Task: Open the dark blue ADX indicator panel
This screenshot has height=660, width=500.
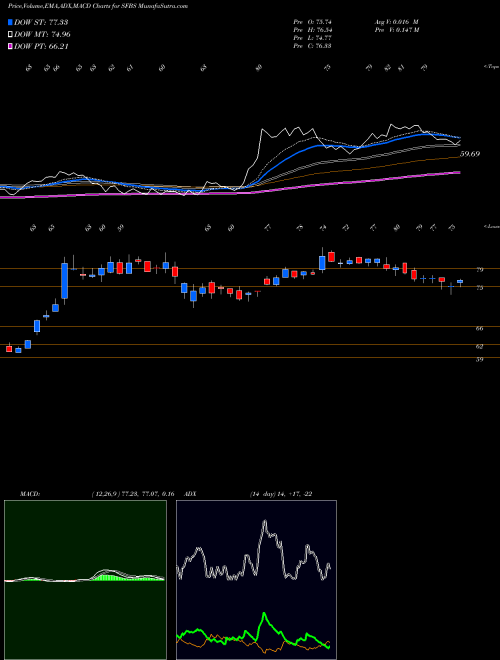Action: pos(256,580)
